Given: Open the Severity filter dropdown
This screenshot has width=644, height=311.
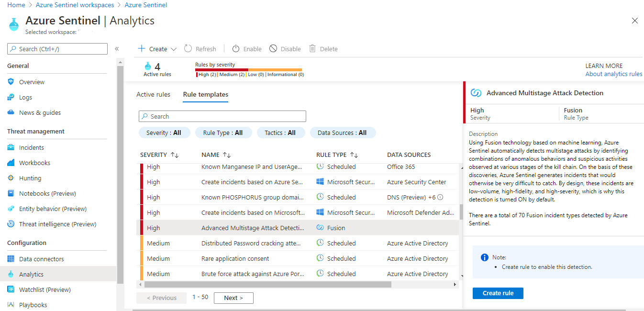Looking at the screenshot, I should click(x=165, y=133).
